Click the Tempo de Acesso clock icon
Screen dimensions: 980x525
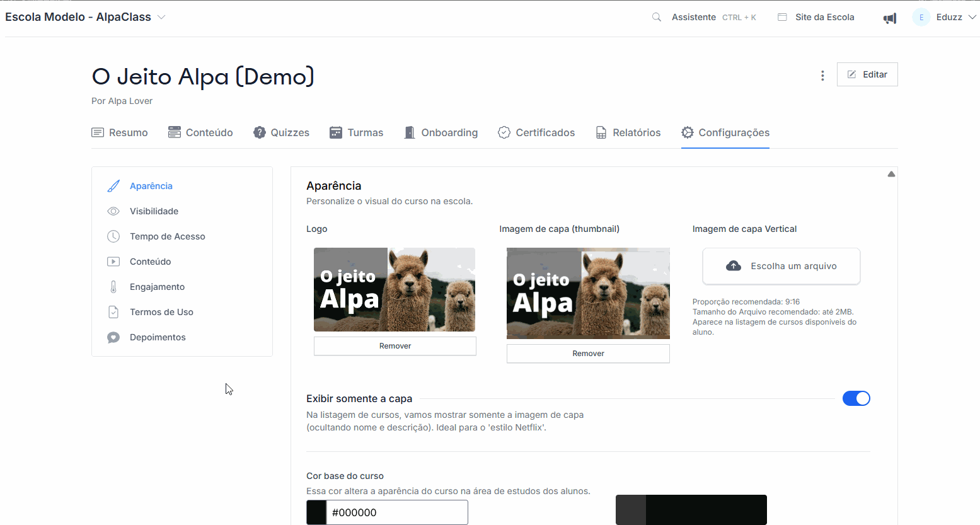113,236
